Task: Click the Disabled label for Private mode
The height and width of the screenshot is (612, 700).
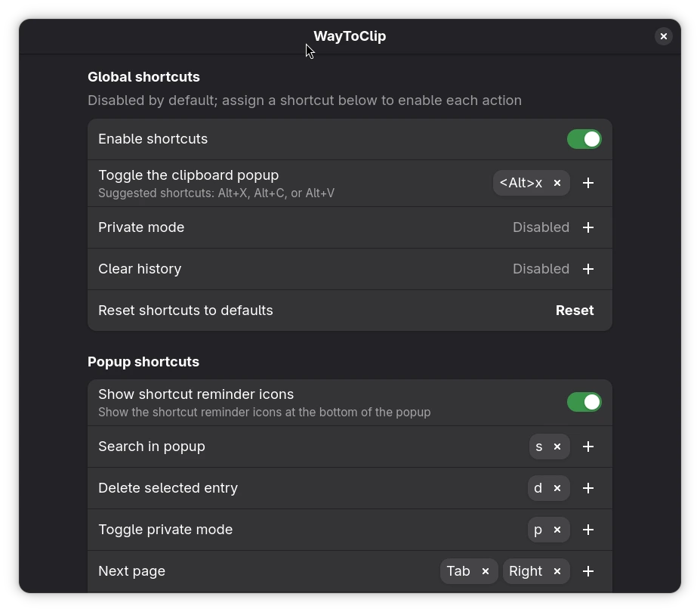Action: (541, 227)
